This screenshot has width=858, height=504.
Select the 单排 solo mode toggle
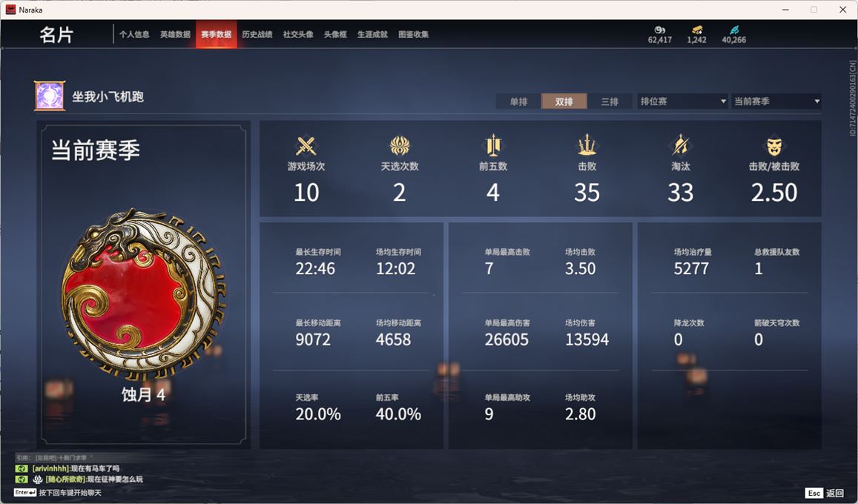(x=518, y=101)
